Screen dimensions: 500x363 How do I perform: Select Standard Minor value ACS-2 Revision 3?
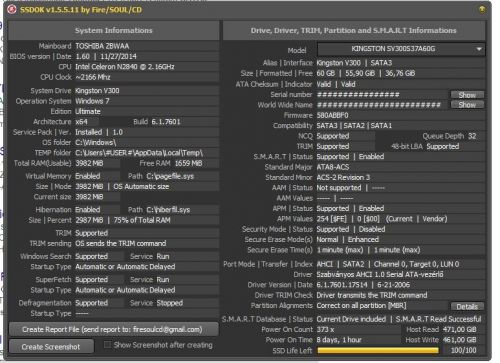click(343, 177)
